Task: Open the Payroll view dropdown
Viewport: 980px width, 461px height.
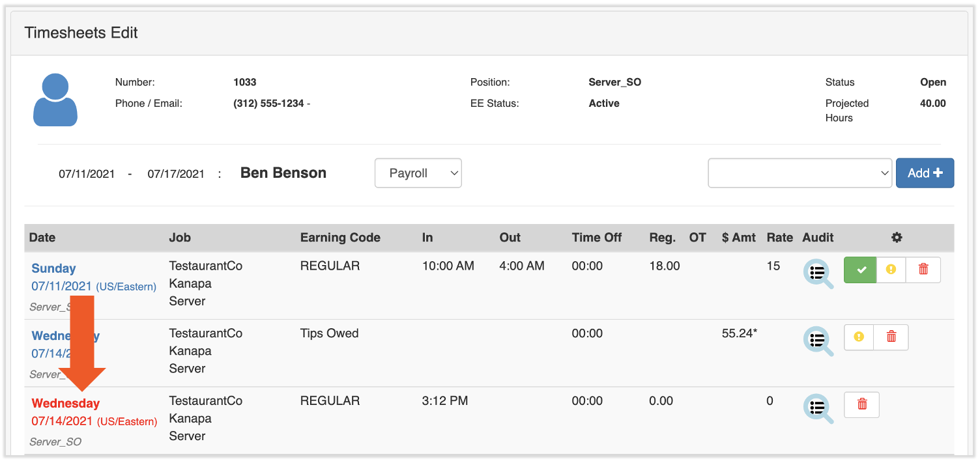Action: [x=418, y=173]
